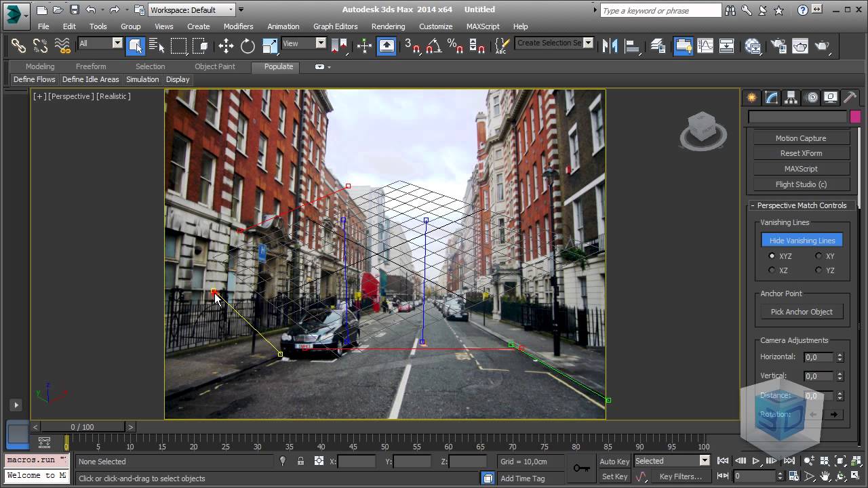Image resolution: width=868 pixels, height=488 pixels.
Task: Click the Flight Studio (c) button
Action: click(802, 184)
